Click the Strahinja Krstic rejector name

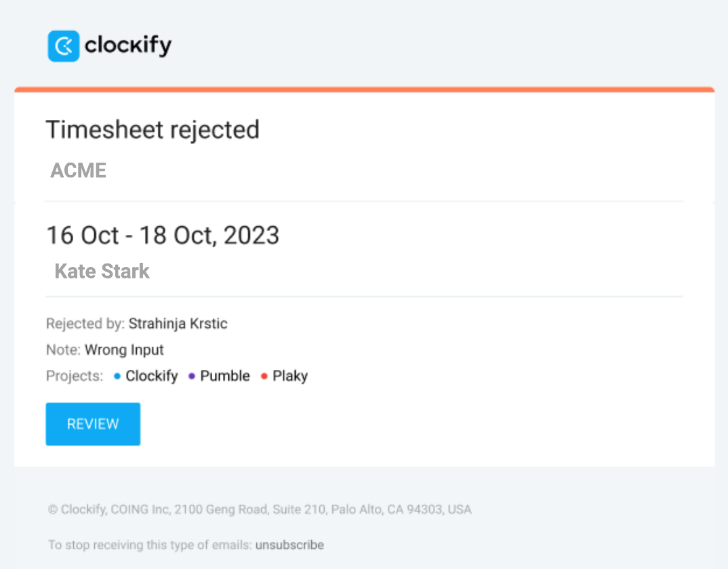178,323
